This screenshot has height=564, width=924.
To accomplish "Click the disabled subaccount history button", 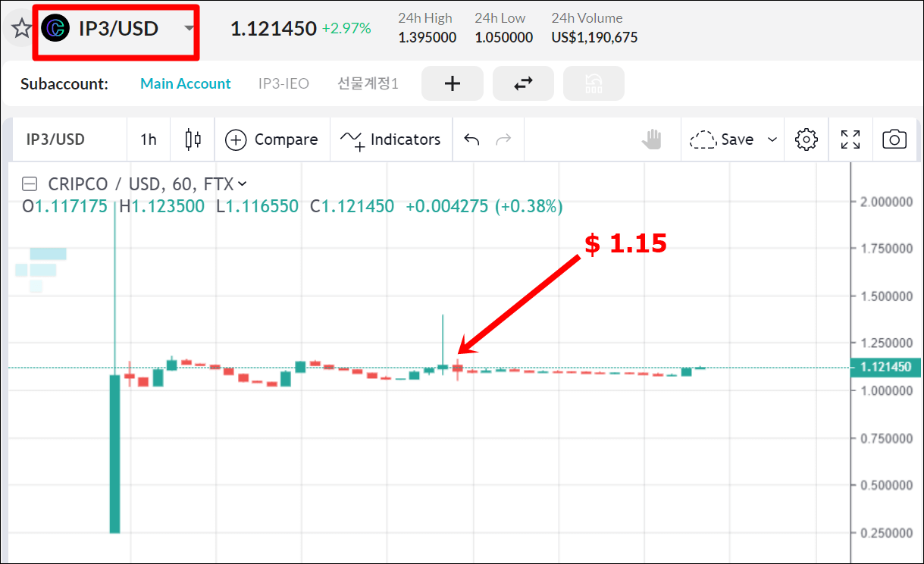I will 594,83.
